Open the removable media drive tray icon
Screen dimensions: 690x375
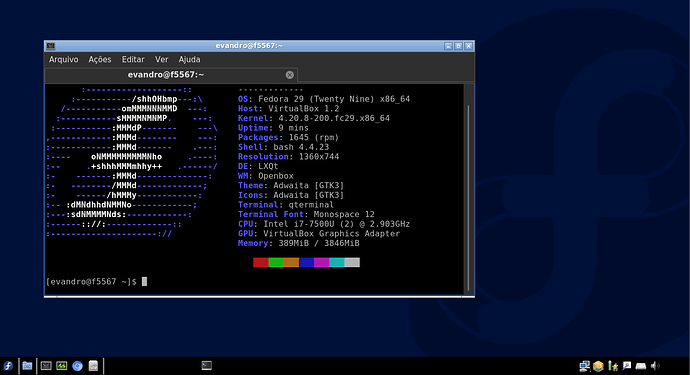pyautogui.click(x=641, y=366)
